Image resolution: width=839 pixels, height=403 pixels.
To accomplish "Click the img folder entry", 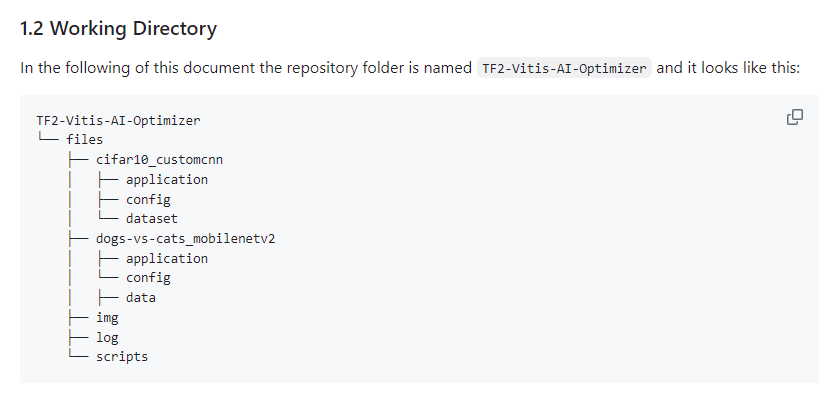I will pos(107,318).
